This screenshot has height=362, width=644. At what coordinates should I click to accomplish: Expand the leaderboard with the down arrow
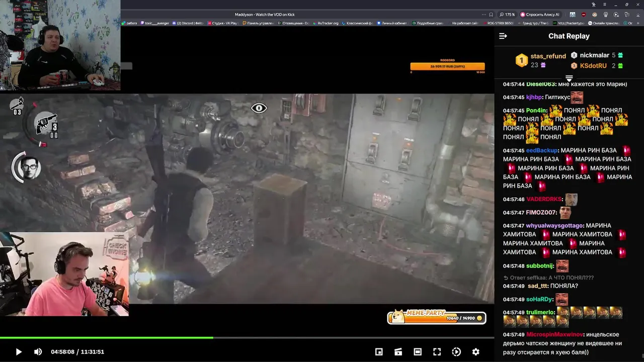(x=569, y=78)
